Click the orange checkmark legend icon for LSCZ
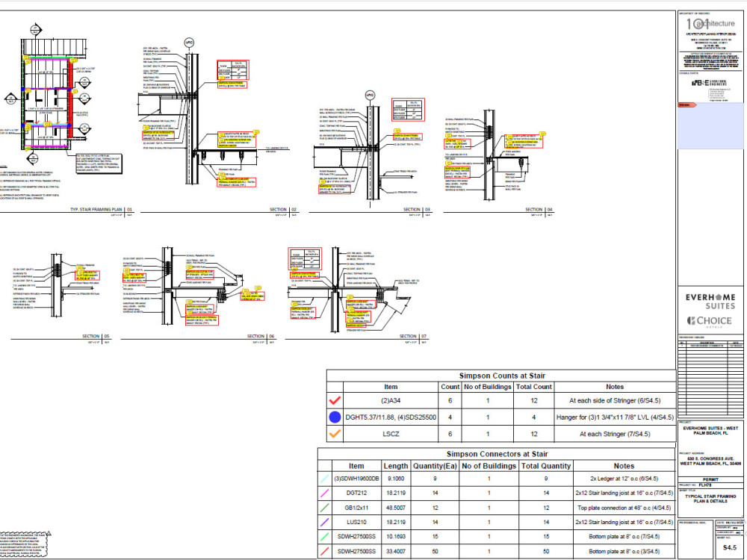This screenshot has height=560, width=747. 335,434
